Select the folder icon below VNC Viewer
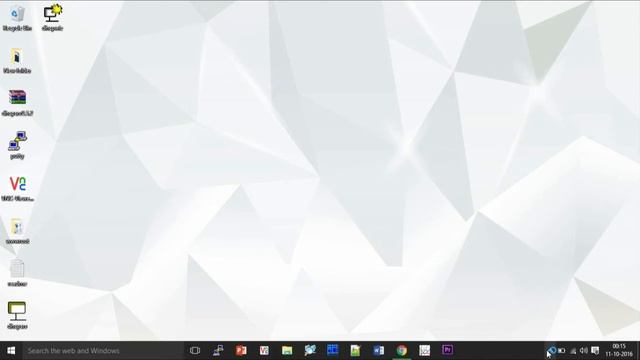 (x=17, y=231)
